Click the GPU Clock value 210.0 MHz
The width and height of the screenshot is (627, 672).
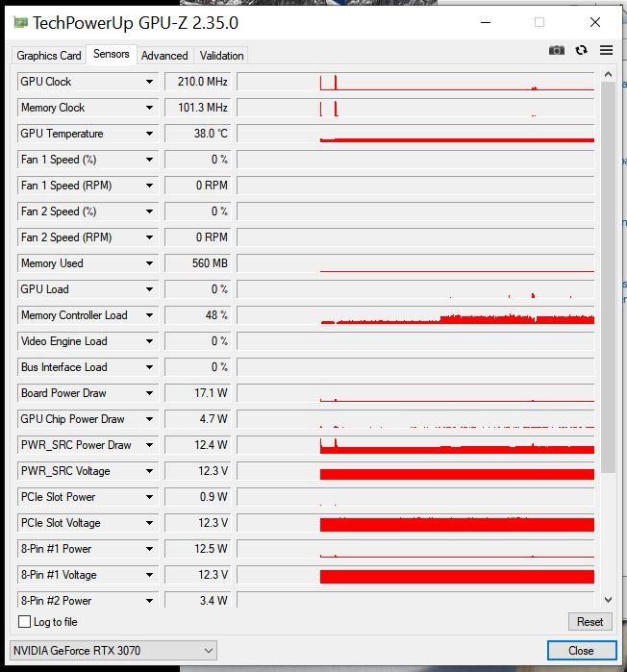click(x=198, y=82)
